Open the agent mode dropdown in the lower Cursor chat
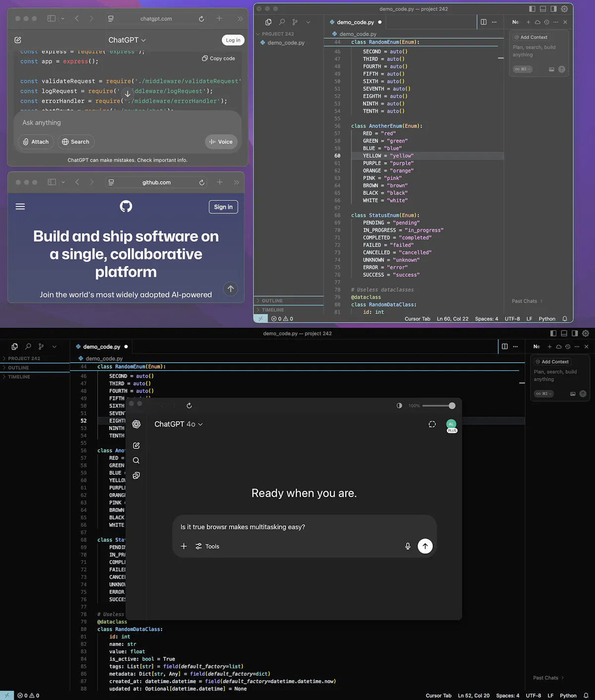Image resolution: width=595 pixels, height=700 pixels. coord(544,393)
